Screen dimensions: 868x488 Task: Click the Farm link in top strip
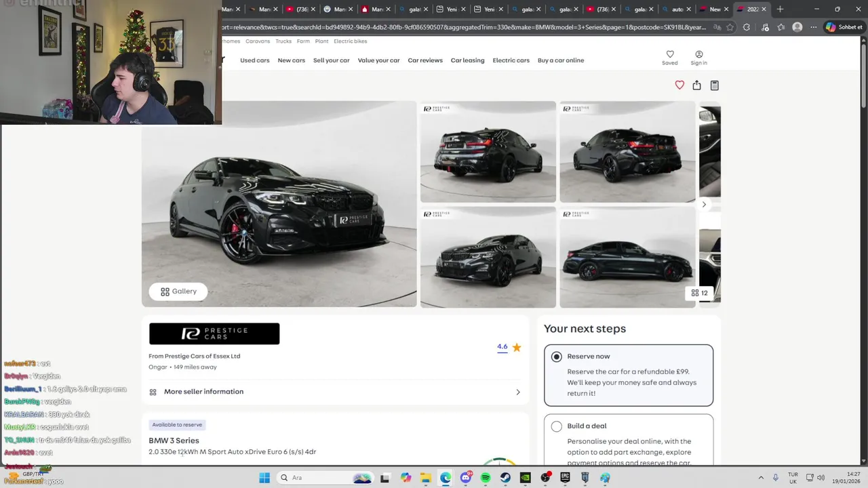pos(303,41)
